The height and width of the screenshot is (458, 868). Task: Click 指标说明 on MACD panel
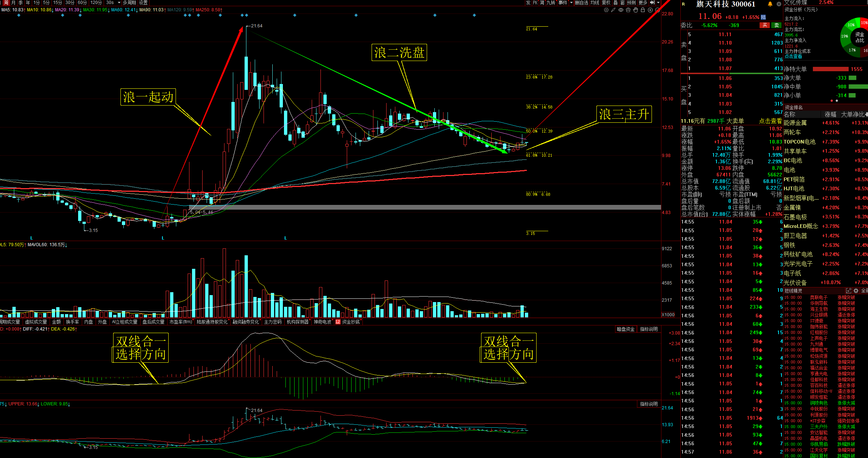(649, 329)
